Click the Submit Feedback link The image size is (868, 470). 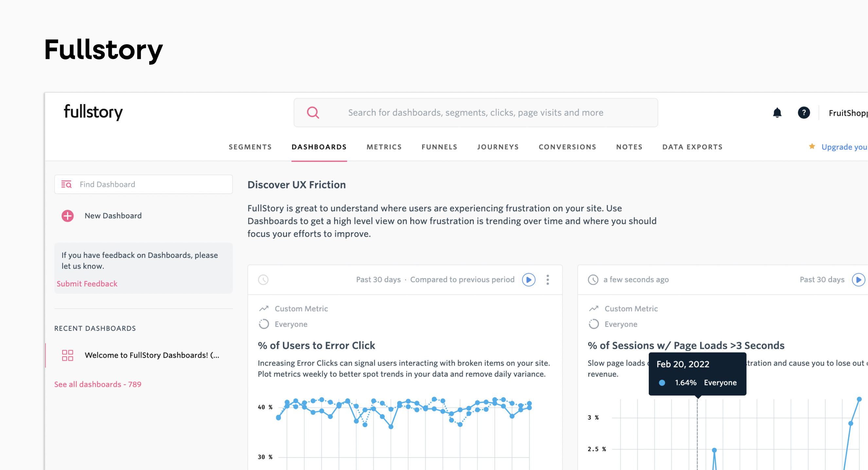tap(87, 283)
